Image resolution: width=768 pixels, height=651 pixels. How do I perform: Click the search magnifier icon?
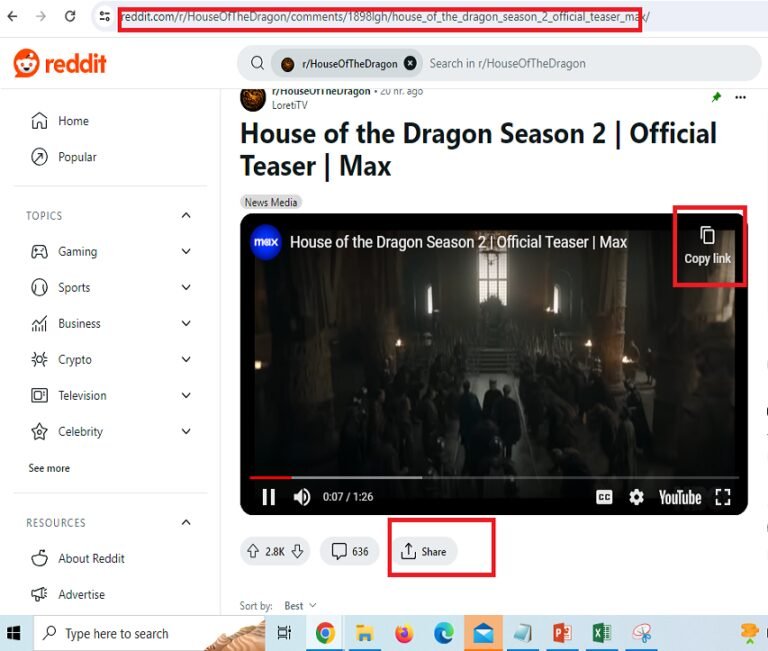257,63
